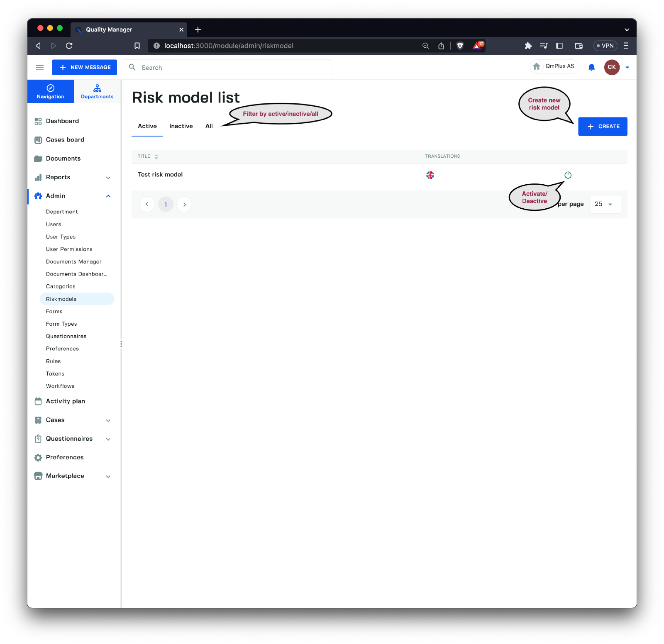Open the browser extensions puzzle icon
This screenshot has height=644, width=664.
tap(528, 46)
